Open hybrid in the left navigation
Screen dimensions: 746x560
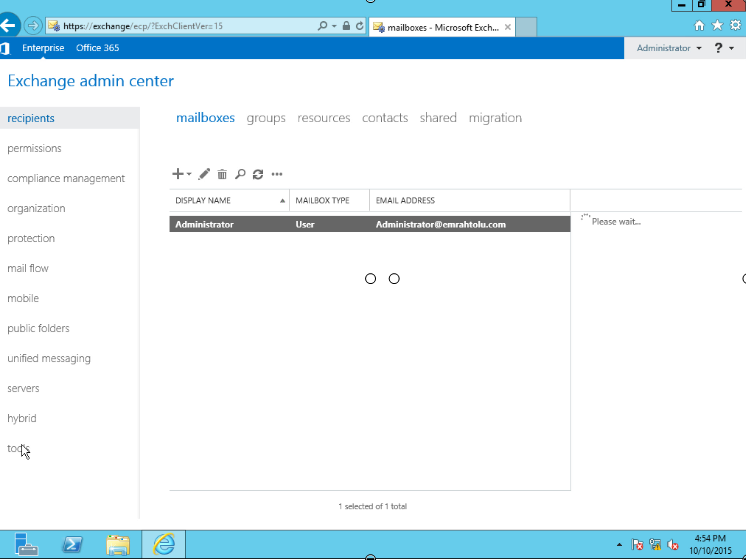point(22,418)
